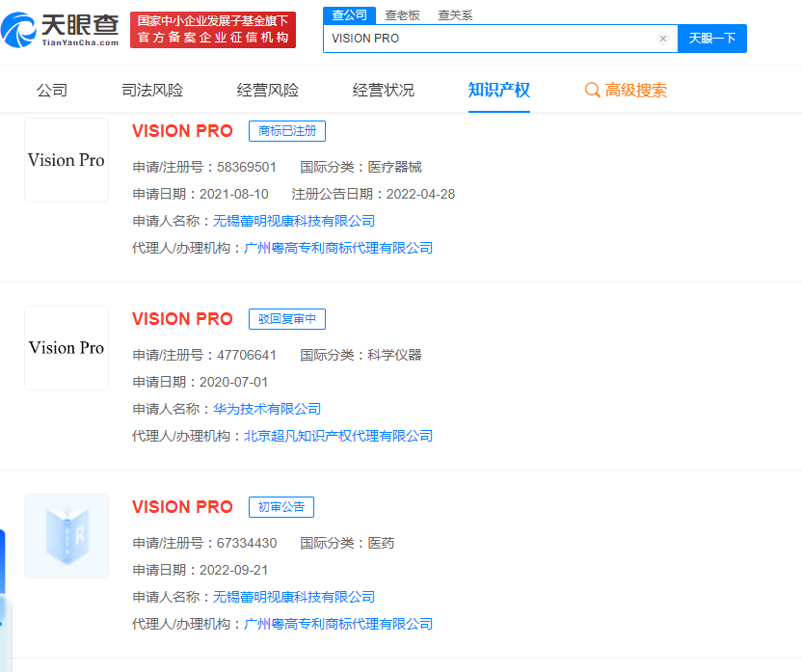Select the 查公司 search tab
This screenshot has width=802, height=672.
349,15
